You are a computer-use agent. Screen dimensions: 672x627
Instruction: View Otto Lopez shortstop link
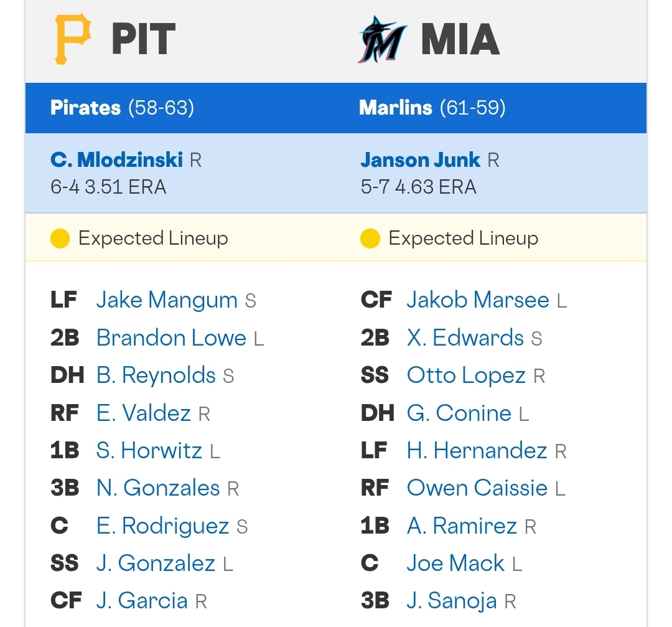click(x=466, y=375)
